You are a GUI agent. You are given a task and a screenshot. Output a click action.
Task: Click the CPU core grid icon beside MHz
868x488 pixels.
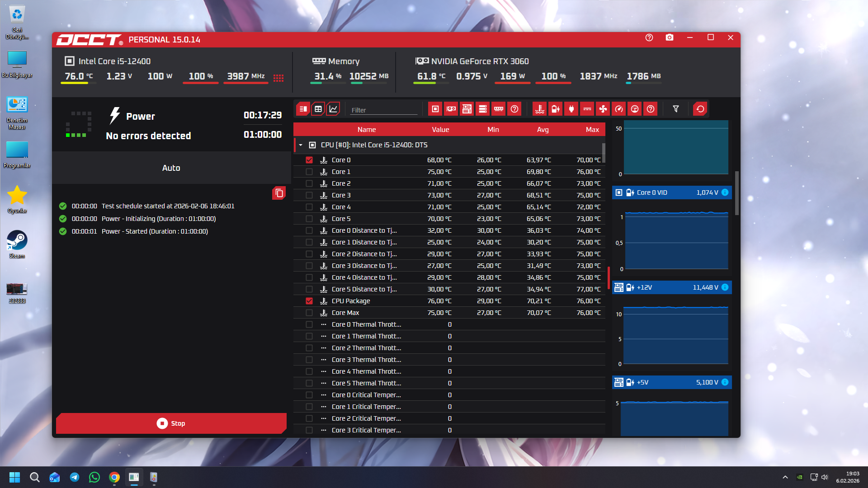tap(278, 78)
